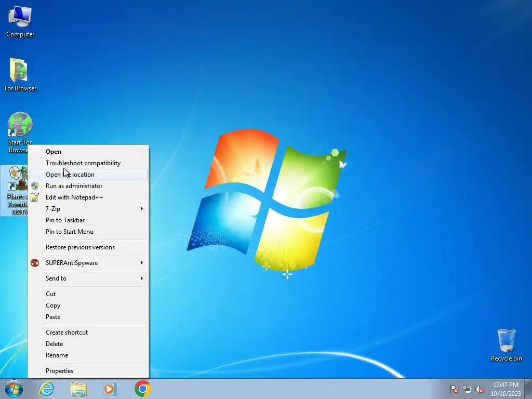Click the SUPERAntiSpyware logo icon in menu
Screen dimensions: 532x399
click(35, 262)
